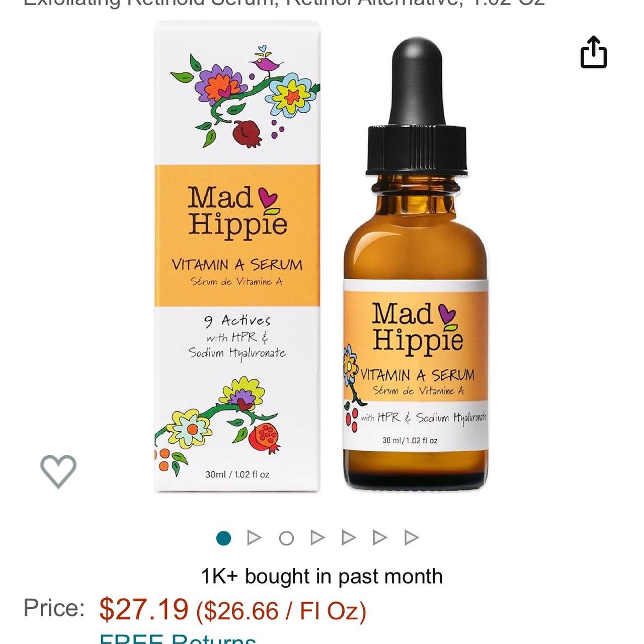This screenshot has height=644, width=644.
Task: Open the FREE Returns link
Action: [178, 637]
